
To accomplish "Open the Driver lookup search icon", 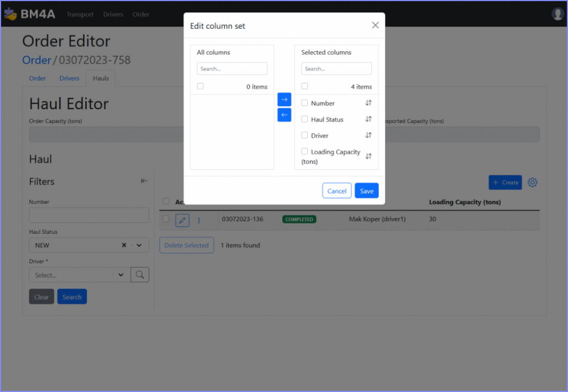I will tap(140, 274).
